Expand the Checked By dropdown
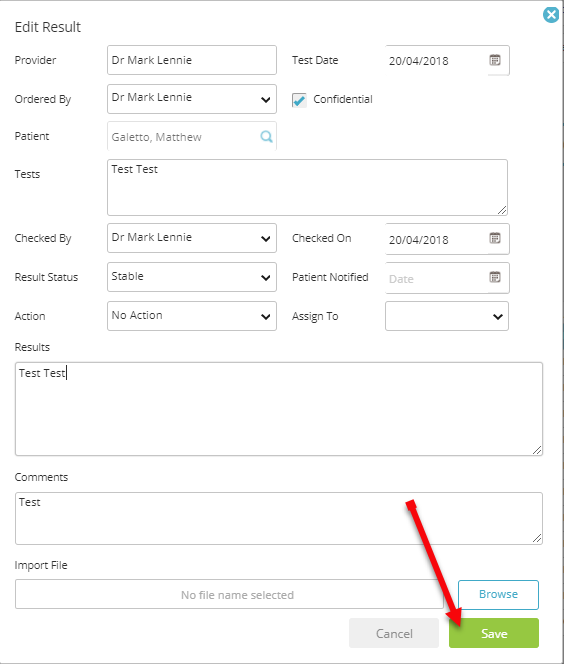 click(x=192, y=238)
